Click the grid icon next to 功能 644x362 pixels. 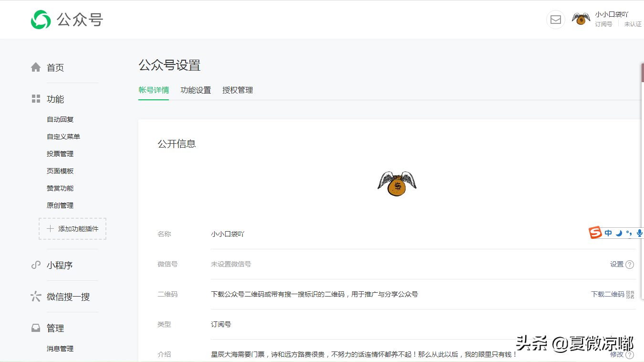(36, 99)
